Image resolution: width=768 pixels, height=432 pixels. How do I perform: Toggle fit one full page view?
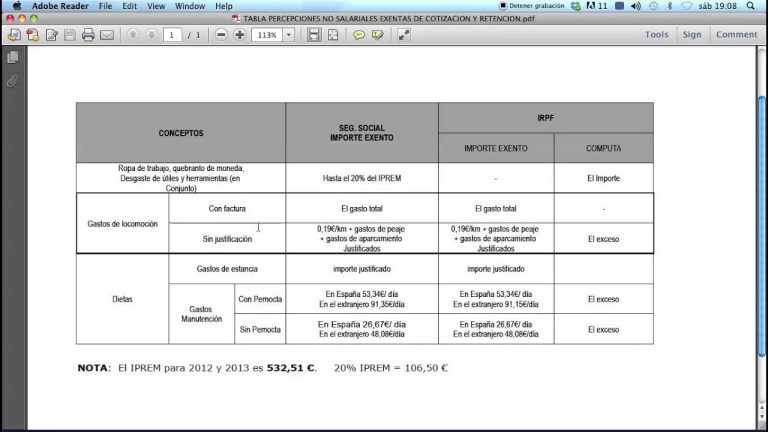332,35
